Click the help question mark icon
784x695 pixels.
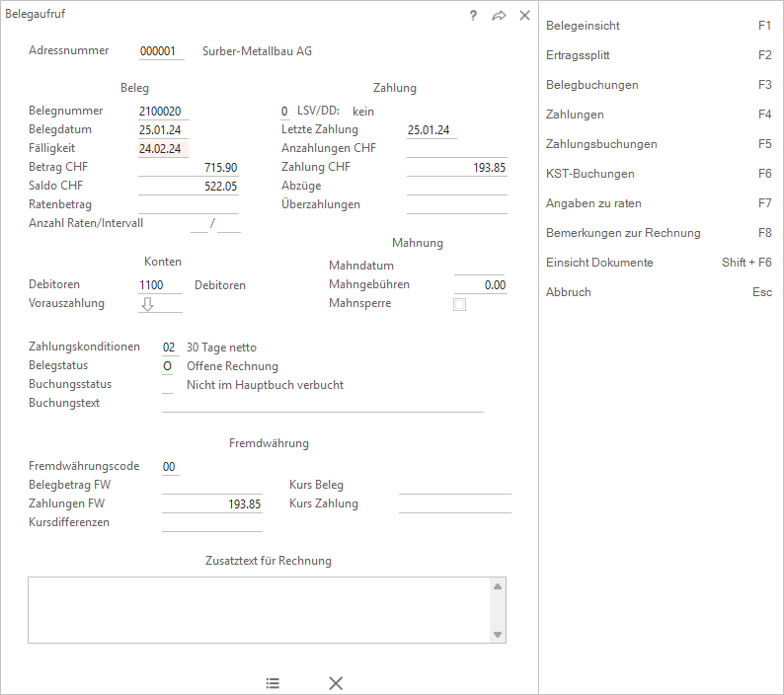(473, 16)
